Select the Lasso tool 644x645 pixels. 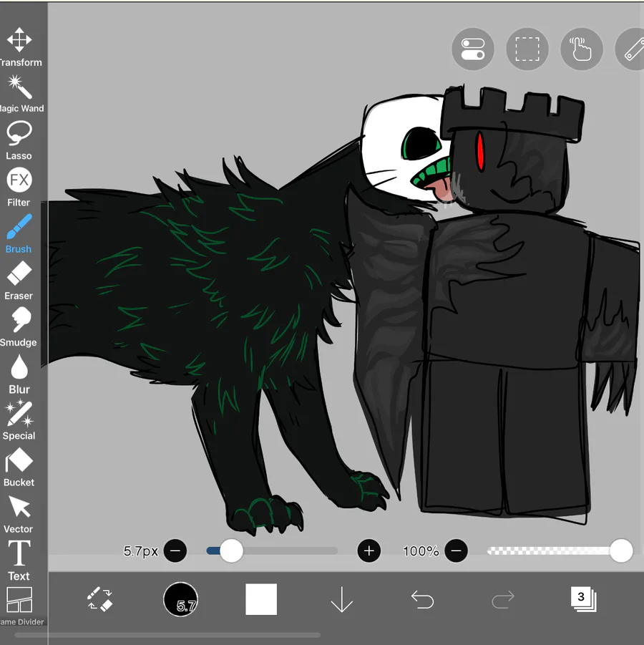tap(19, 140)
